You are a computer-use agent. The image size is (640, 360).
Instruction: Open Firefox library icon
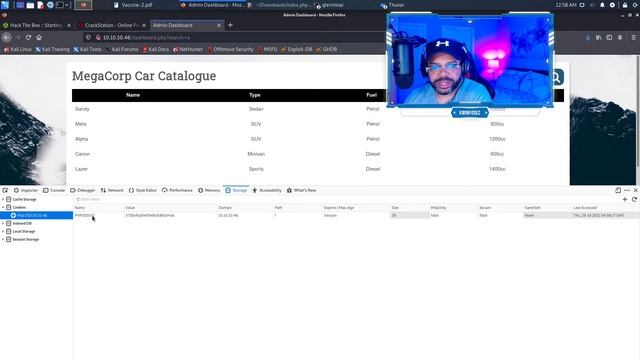coord(598,38)
